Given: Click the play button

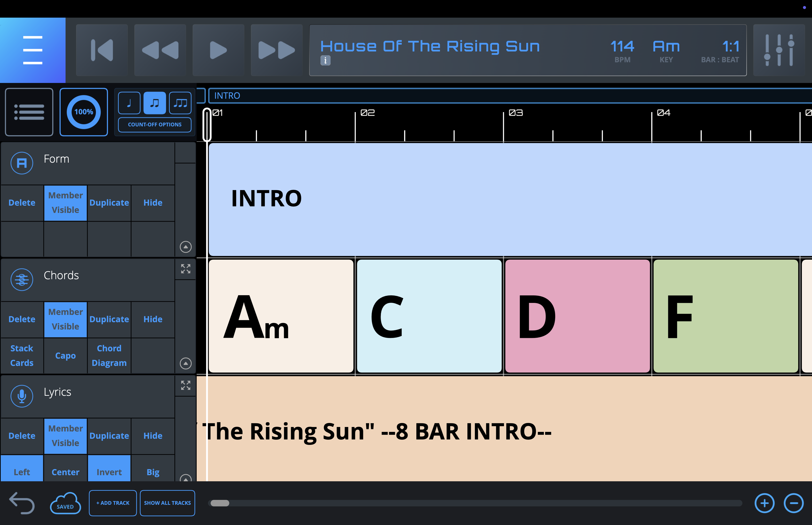Looking at the screenshot, I should point(218,50).
